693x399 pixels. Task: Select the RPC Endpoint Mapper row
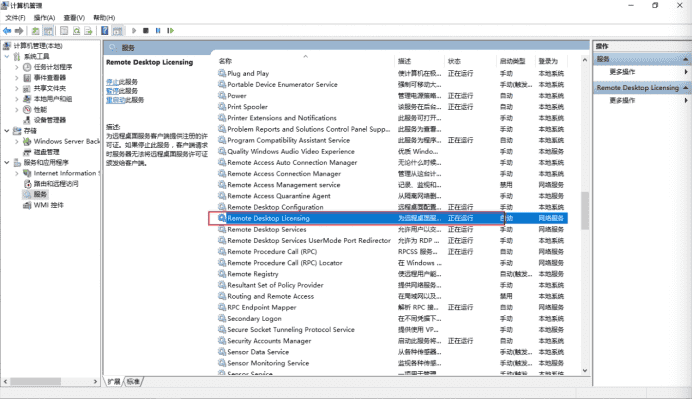(392, 307)
